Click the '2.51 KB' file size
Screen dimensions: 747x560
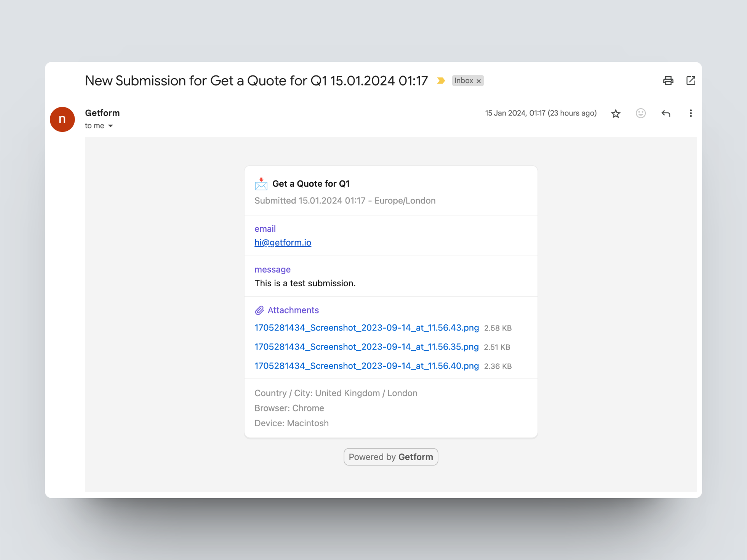pyautogui.click(x=497, y=347)
